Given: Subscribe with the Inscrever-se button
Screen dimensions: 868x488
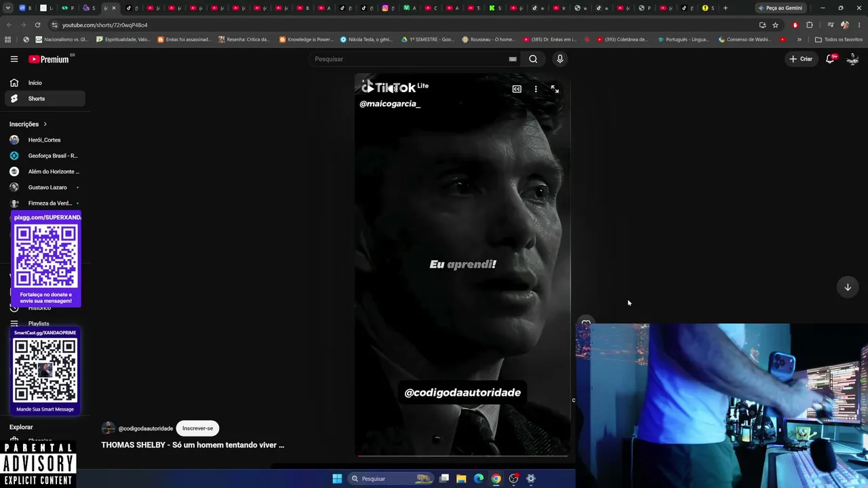Looking at the screenshot, I should pyautogui.click(x=197, y=428).
